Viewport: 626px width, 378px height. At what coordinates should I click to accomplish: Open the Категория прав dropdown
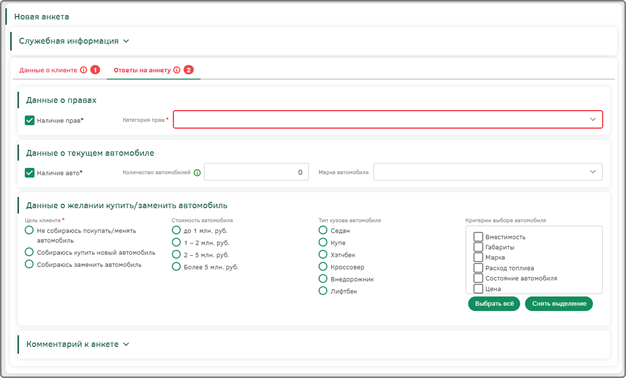tap(388, 120)
